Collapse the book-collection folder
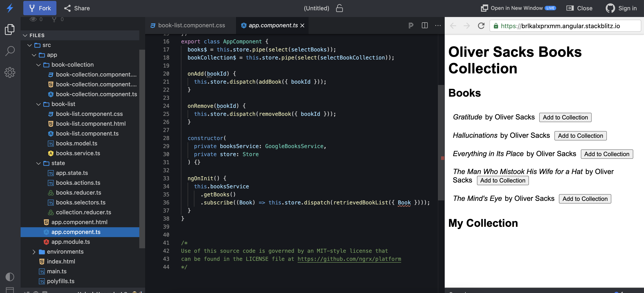Screen dimensions: 644x293 39,65
